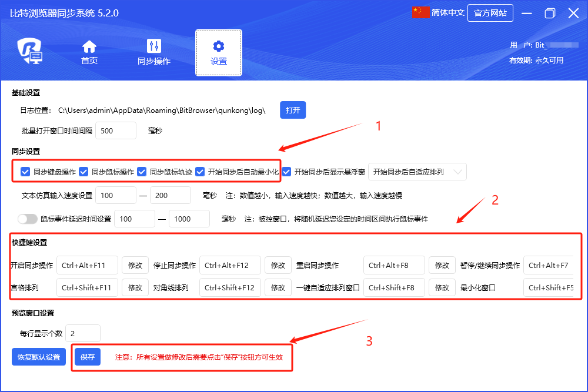The image size is (588, 392).
Task: Enable 鼠标事件延迟时间设置 switch
Action: pos(28,219)
